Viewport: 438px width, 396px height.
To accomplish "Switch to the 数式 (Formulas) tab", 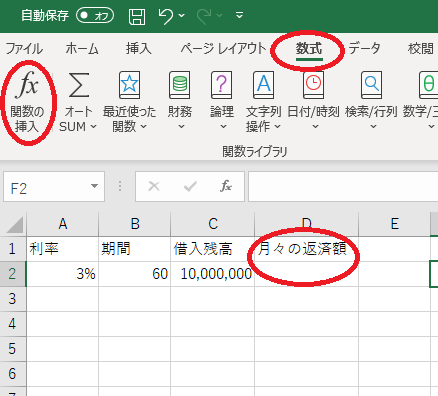I will 309,49.
